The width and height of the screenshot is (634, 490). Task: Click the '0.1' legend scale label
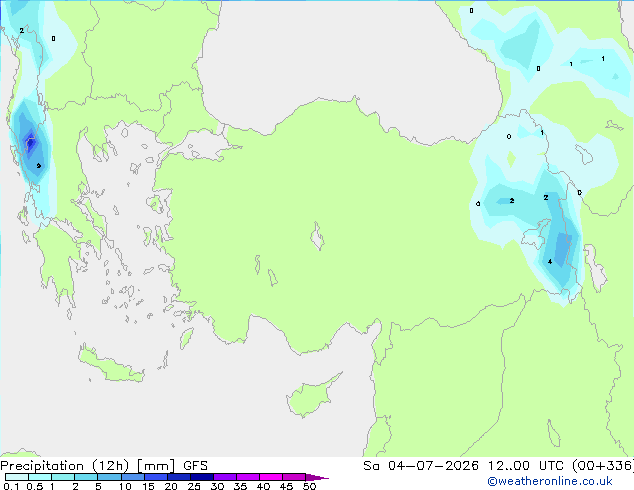pos(11,486)
